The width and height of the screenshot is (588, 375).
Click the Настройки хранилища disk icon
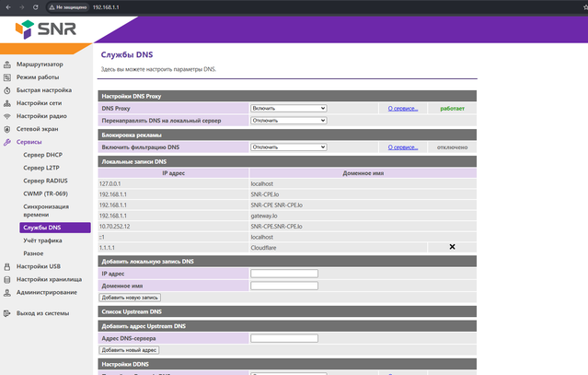click(7, 280)
